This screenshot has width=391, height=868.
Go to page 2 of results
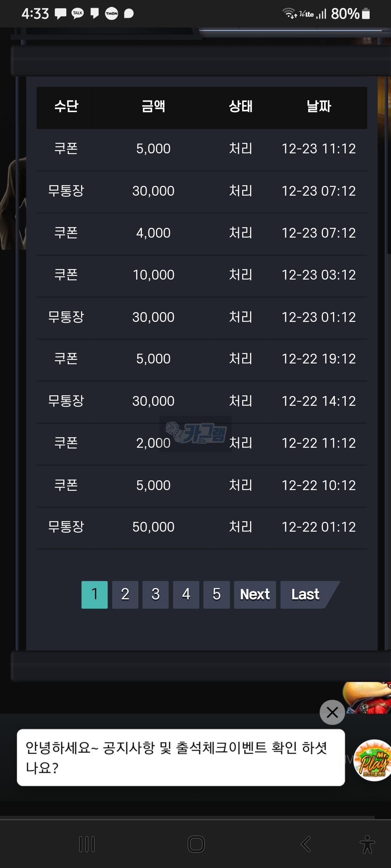[125, 595]
